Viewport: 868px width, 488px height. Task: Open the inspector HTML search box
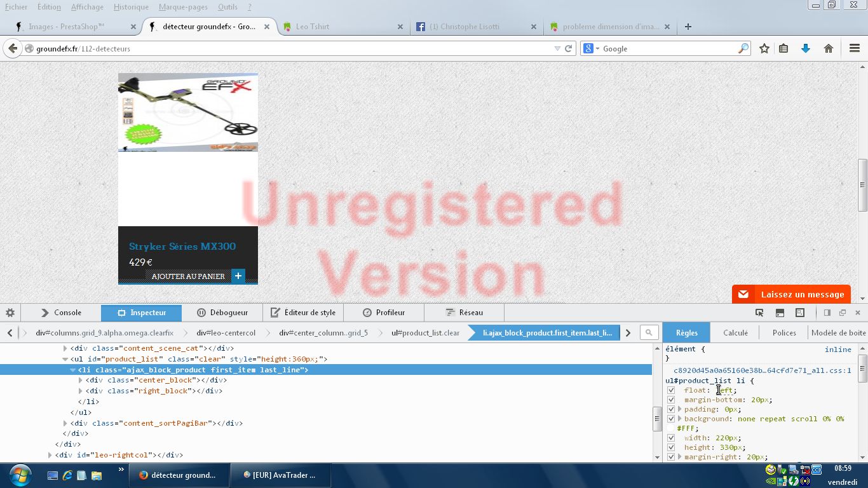[649, 332]
